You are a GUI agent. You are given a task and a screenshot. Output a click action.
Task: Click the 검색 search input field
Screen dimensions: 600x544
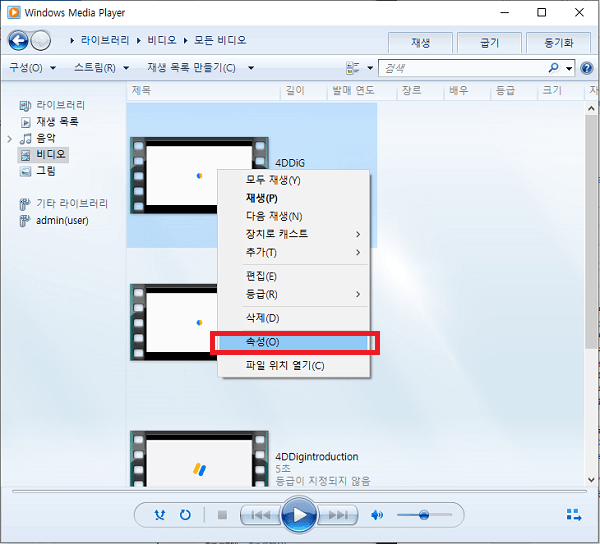coord(463,68)
